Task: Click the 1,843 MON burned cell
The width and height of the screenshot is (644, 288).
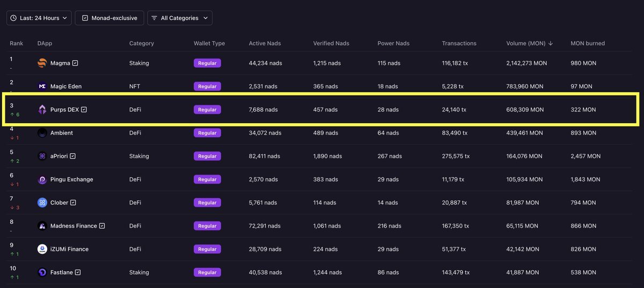Action: (586, 179)
